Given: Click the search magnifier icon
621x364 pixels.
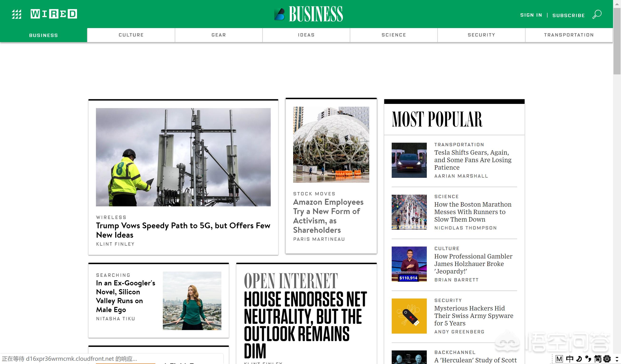Looking at the screenshot, I should tap(597, 14).
